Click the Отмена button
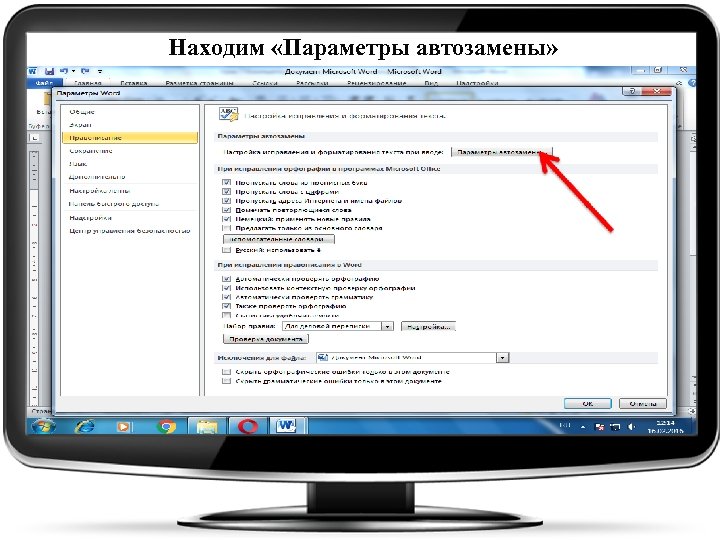Screen dimensions: 720x540 coord(642,404)
